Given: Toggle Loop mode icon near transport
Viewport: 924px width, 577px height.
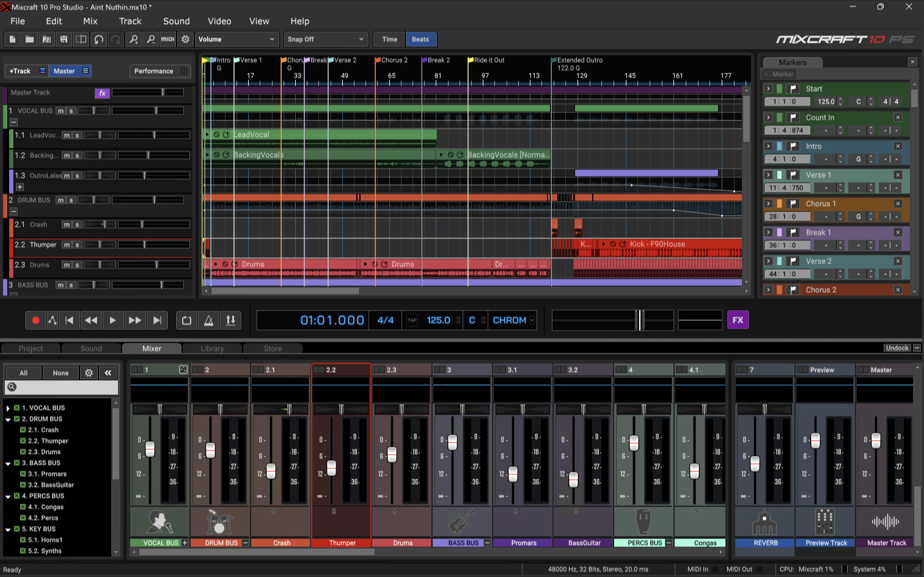Looking at the screenshot, I should [x=186, y=320].
